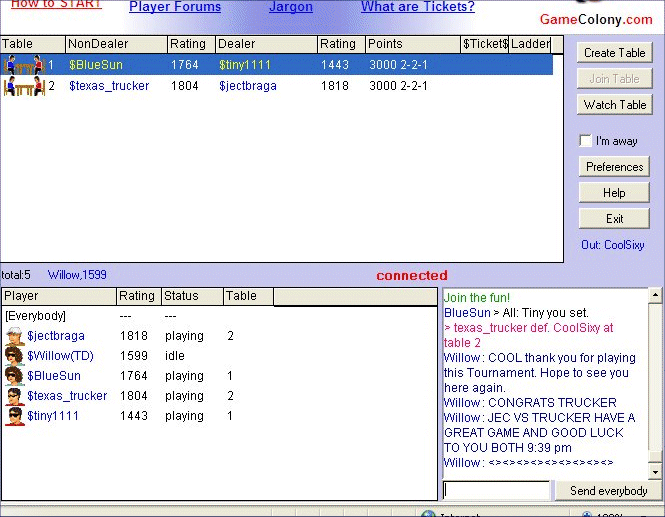
Task: Click the $tiny1111 avatar icon
Action: [14, 416]
